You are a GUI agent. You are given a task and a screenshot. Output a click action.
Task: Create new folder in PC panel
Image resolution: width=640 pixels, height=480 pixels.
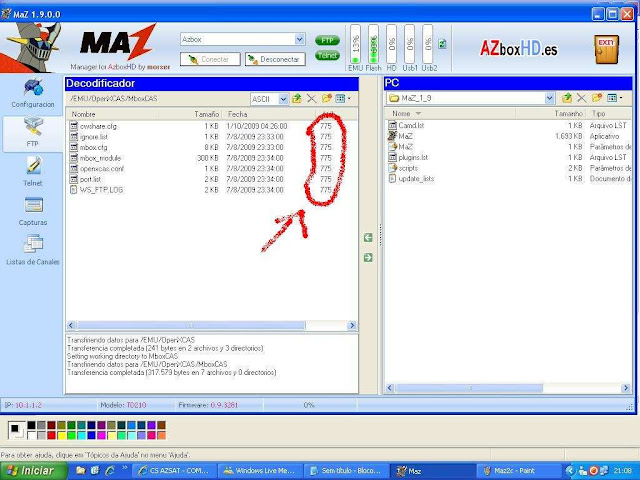pyautogui.click(x=596, y=98)
